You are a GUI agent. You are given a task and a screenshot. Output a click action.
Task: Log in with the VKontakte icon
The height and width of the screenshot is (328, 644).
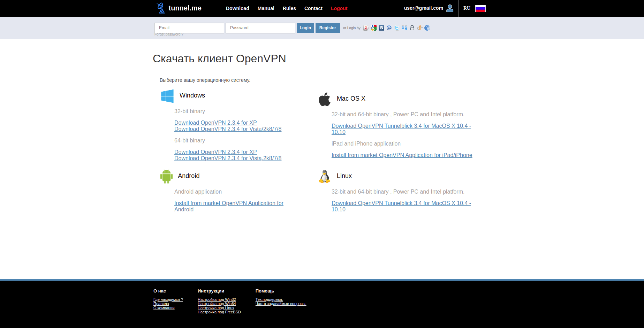click(381, 28)
